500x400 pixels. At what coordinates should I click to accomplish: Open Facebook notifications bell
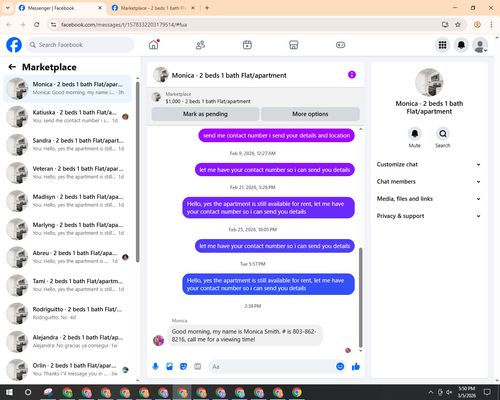(x=461, y=45)
